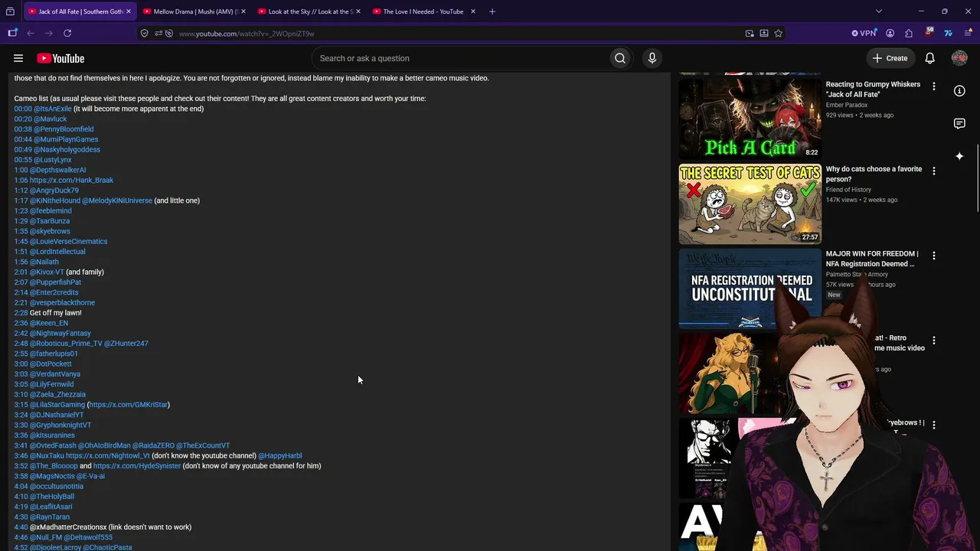The image size is (980, 551).
Task: Close the Look at the Sky tab
Action: [x=358, y=11]
